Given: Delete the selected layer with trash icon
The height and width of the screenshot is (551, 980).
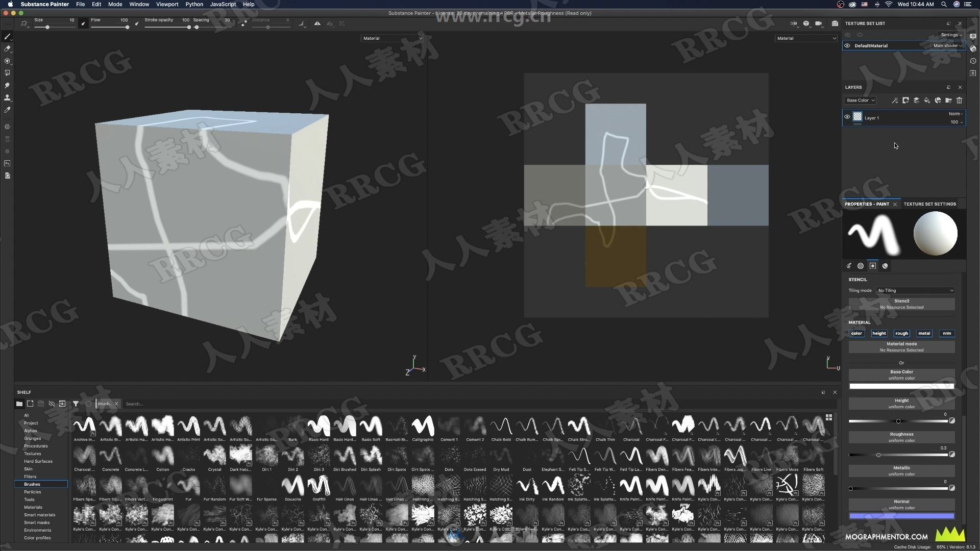Looking at the screenshot, I should 959,101.
